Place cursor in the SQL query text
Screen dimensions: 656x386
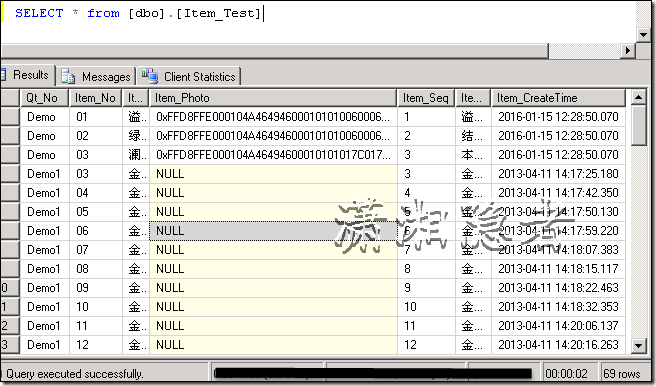tap(138, 13)
